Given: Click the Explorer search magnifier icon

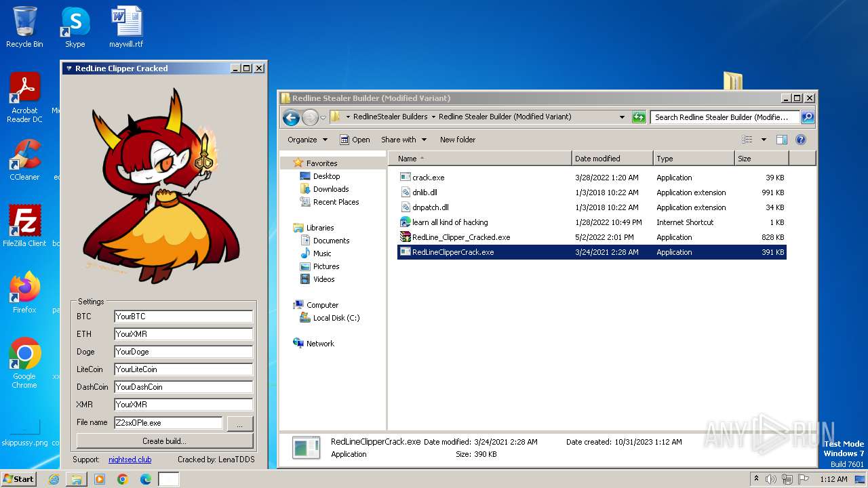Looking at the screenshot, I should [x=807, y=117].
